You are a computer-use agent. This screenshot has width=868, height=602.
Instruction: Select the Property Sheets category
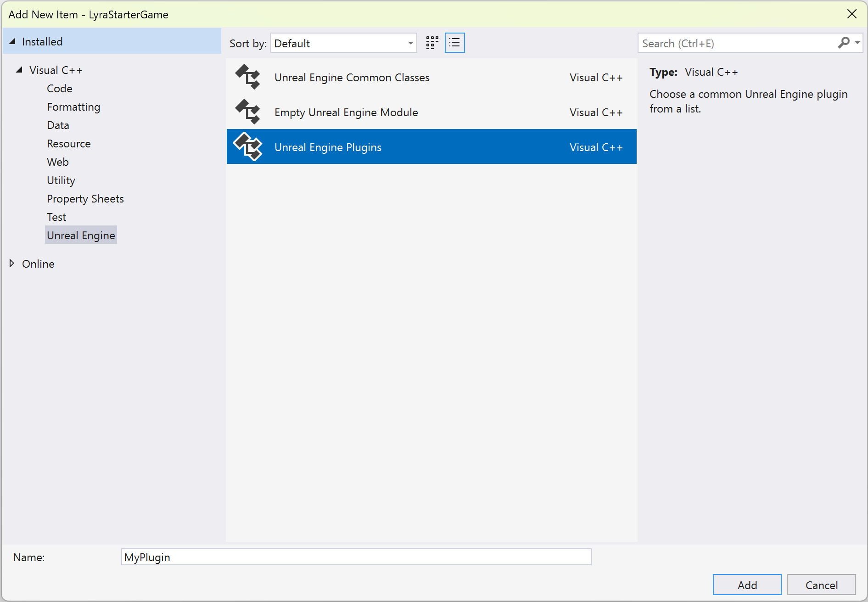point(85,198)
